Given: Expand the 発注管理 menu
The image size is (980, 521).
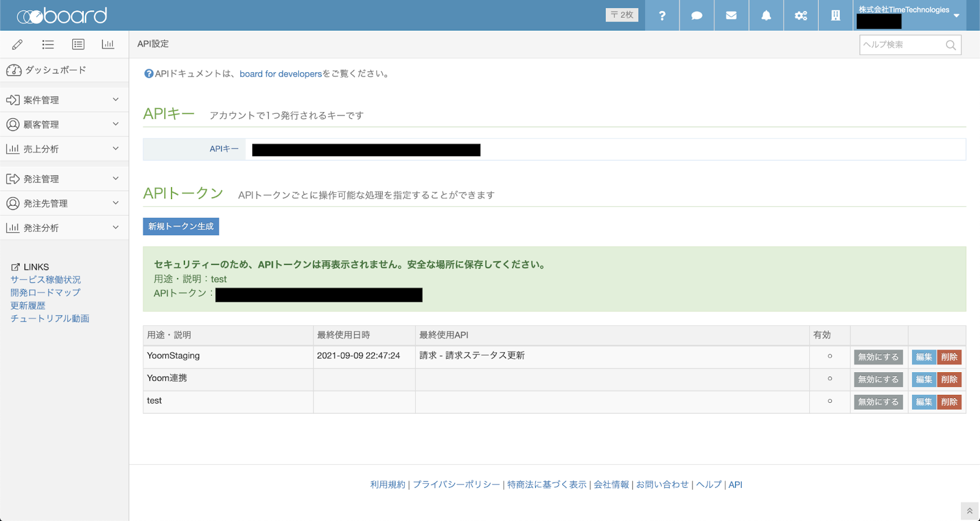Looking at the screenshot, I should point(64,179).
